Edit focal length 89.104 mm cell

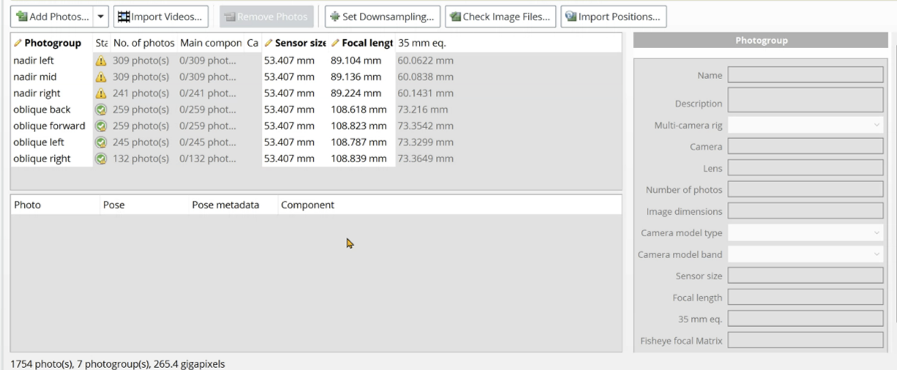(x=362, y=61)
